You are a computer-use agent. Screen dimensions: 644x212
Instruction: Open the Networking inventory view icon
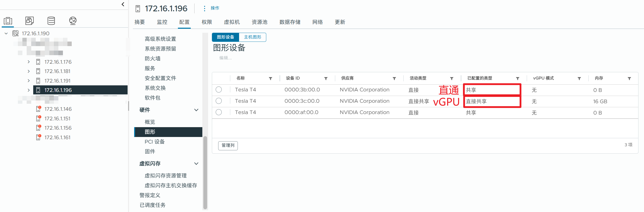tap(73, 21)
